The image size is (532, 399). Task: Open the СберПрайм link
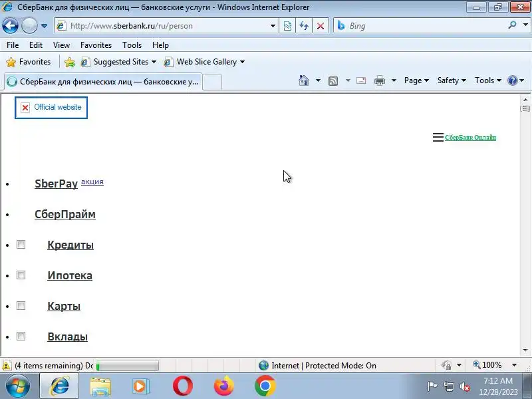[x=65, y=214]
